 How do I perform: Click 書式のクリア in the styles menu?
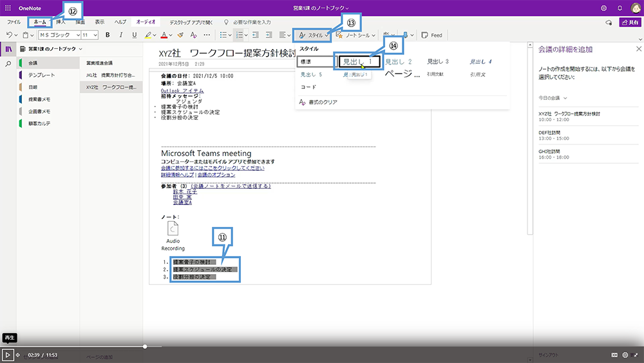[x=318, y=102]
